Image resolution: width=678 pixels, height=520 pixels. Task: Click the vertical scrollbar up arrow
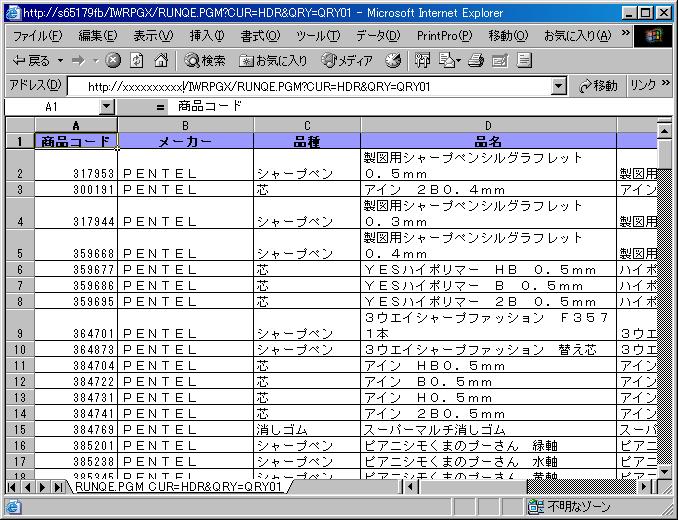[664, 130]
